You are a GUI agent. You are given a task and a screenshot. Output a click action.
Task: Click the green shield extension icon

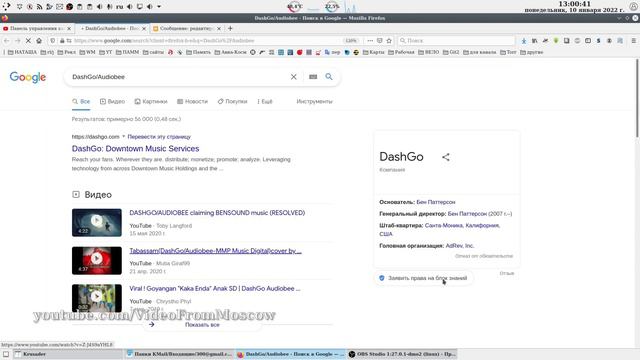(556, 41)
